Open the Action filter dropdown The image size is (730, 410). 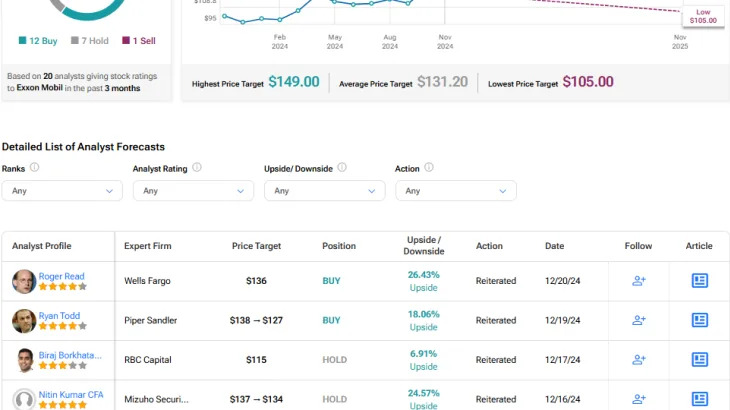456,191
